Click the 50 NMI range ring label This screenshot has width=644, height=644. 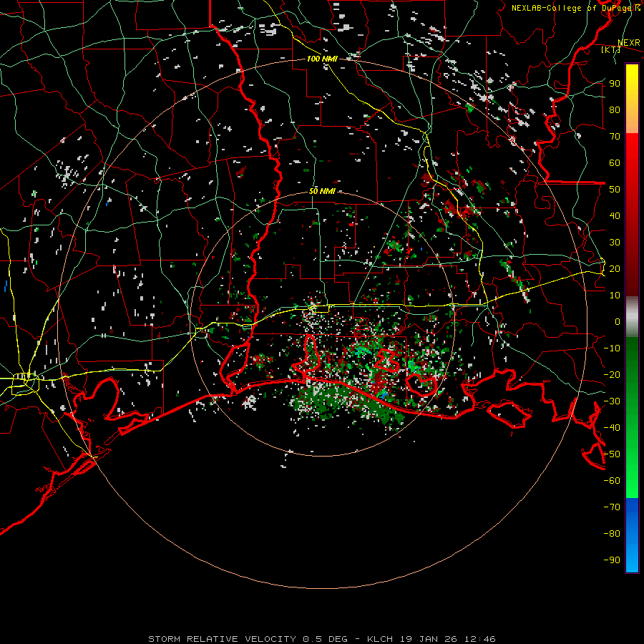(322, 191)
